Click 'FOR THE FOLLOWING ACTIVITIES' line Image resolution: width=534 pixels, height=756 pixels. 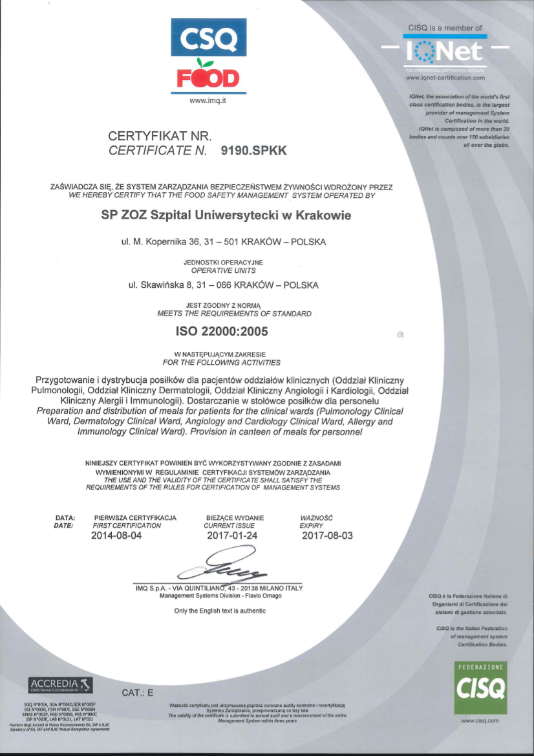(x=222, y=362)
